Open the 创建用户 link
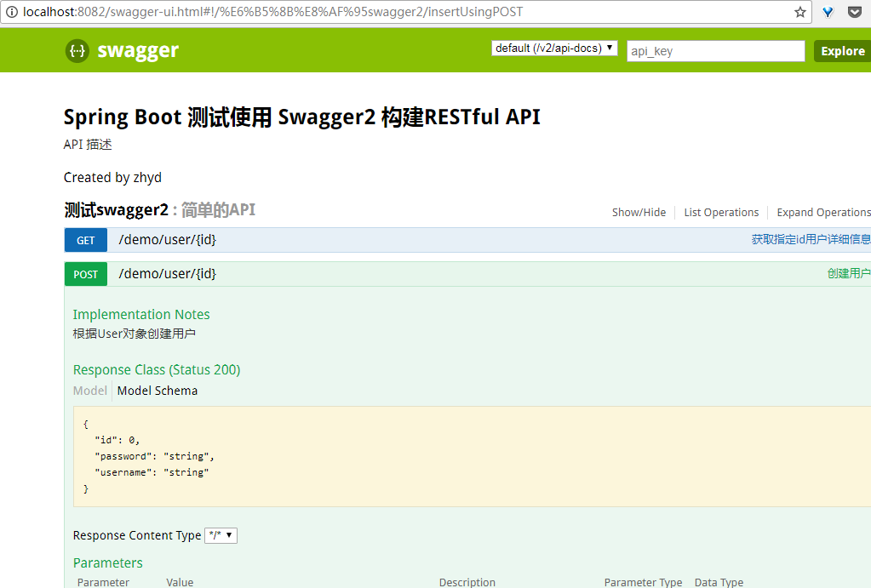The width and height of the screenshot is (871, 588). coord(849,272)
